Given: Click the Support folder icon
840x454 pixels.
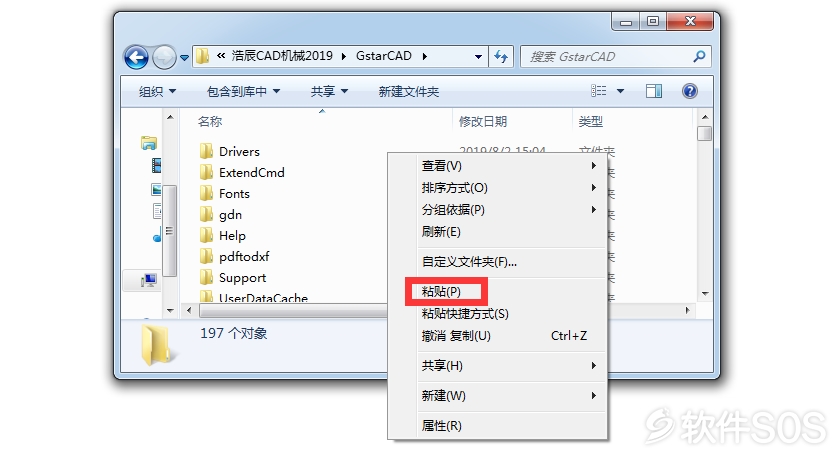Looking at the screenshot, I should click(206, 277).
